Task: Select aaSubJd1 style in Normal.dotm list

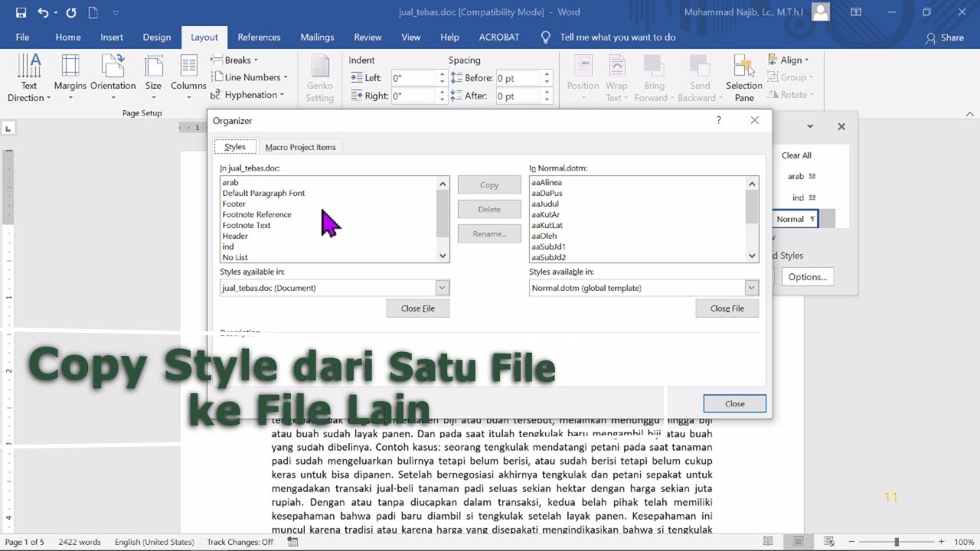Action: point(548,246)
